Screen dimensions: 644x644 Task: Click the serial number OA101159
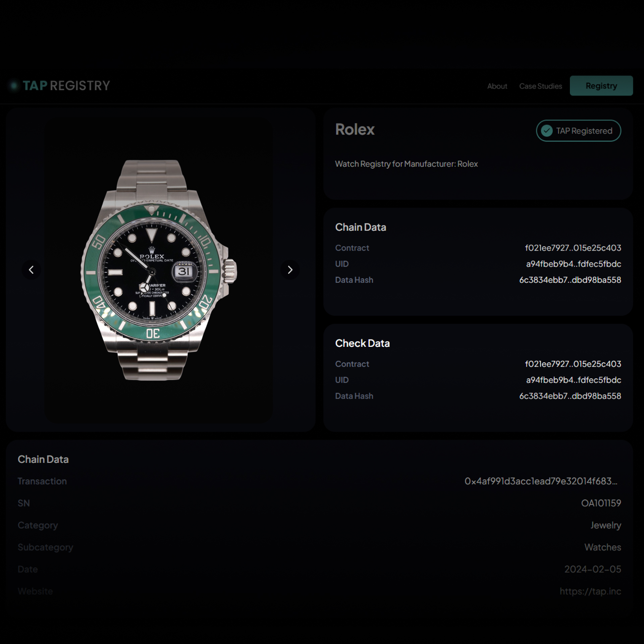click(x=601, y=503)
